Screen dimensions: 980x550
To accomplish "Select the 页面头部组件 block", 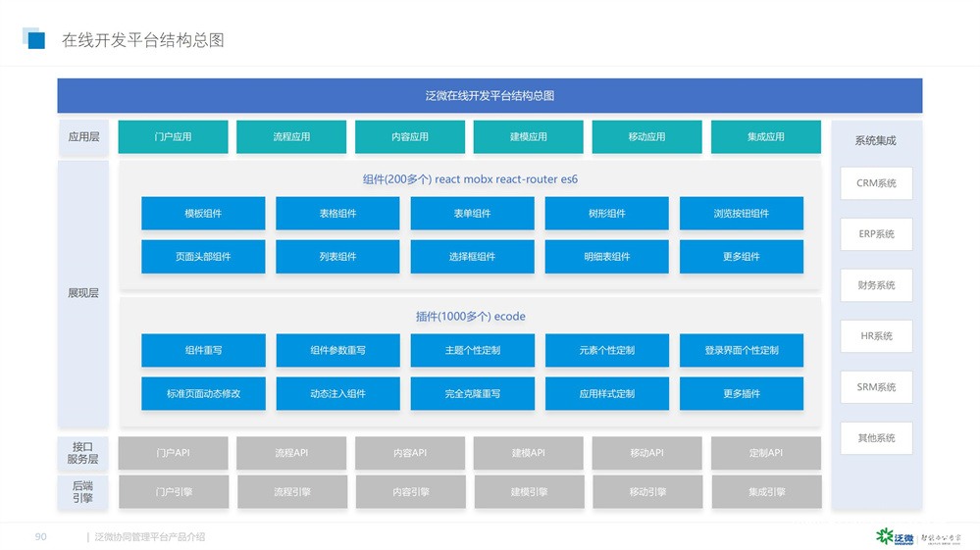I will point(203,257).
